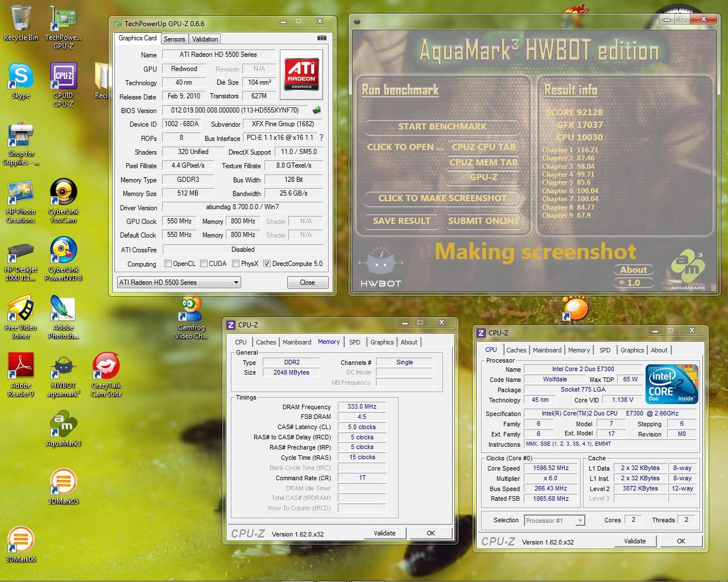The height and width of the screenshot is (582, 728).
Task: Open CyberLink YouCam shortcut
Action: pos(63,202)
